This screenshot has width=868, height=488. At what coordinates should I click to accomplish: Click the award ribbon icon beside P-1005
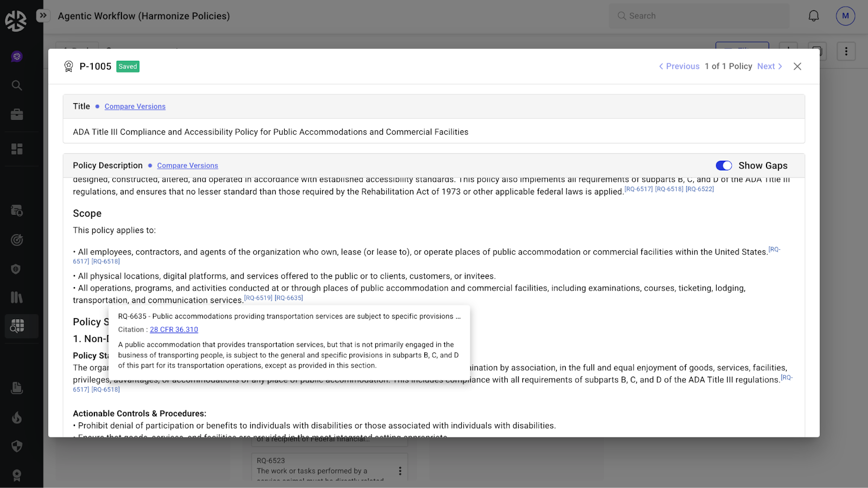[x=68, y=66]
